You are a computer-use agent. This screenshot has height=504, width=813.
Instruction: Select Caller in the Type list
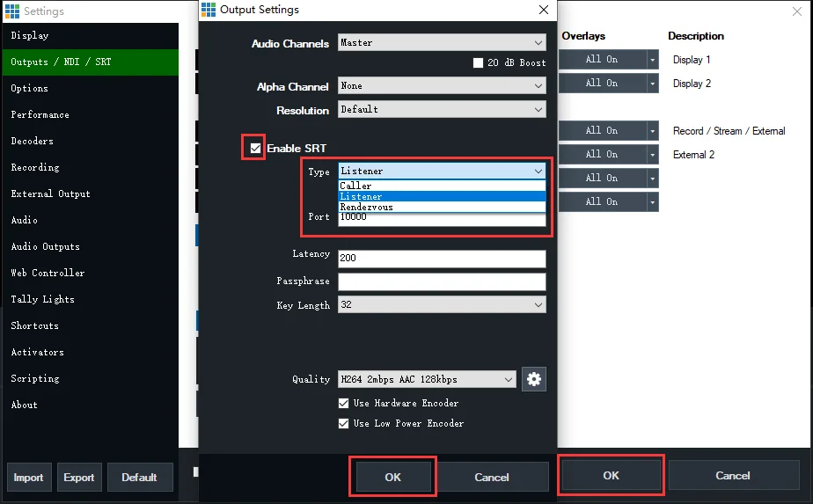[x=442, y=186]
